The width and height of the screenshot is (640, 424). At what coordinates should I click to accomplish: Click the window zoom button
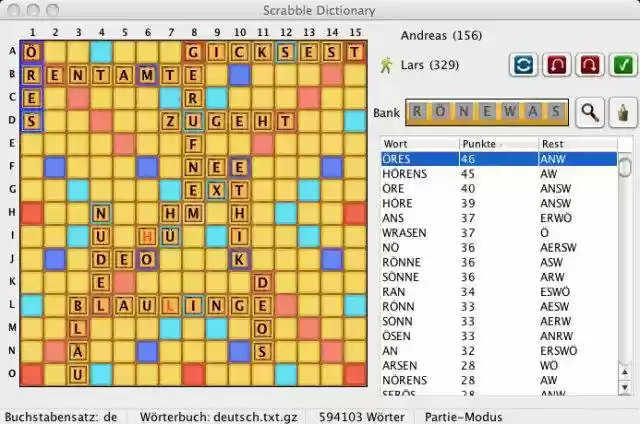coord(53,10)
